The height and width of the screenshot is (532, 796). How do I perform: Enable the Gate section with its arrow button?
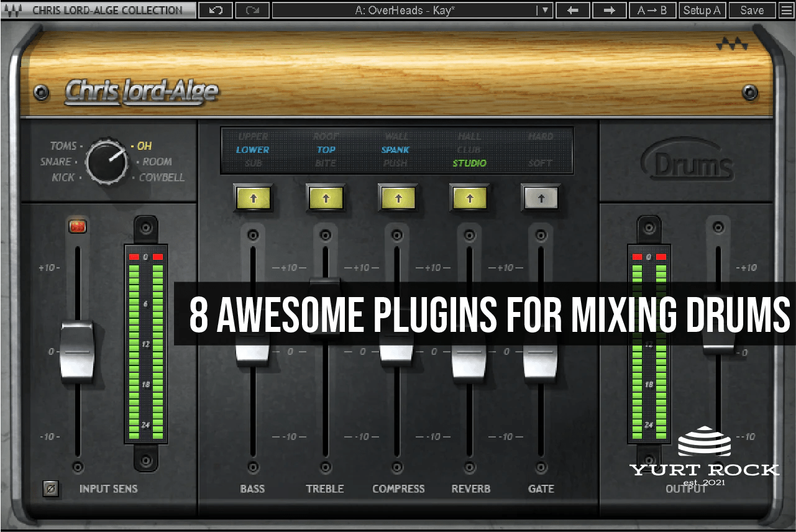[x=540, y=198]
